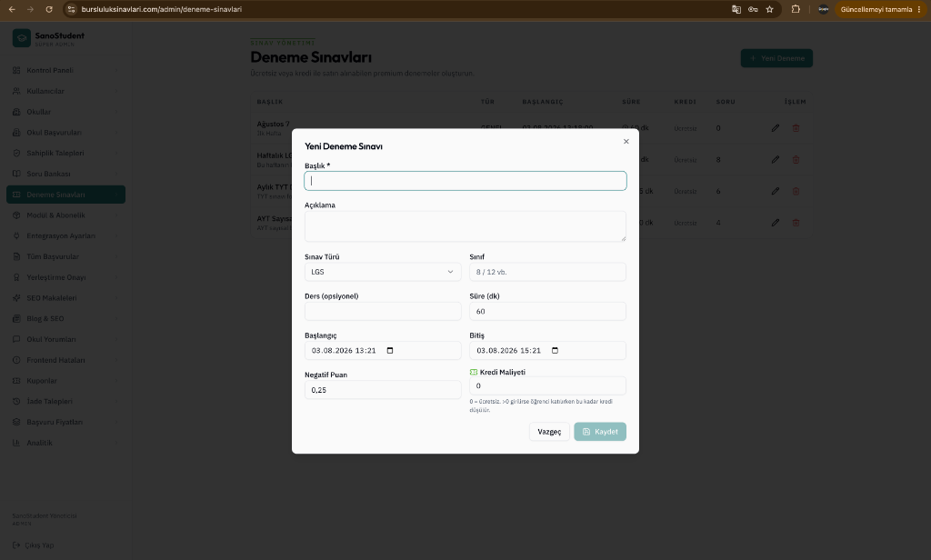Click Çıkış Yap to log out
The height and width of the screenshot is (560, 931).
click(34, 545)
